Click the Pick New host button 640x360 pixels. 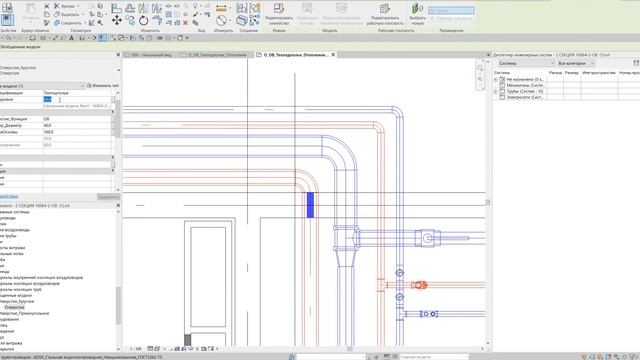click(417, 14)
